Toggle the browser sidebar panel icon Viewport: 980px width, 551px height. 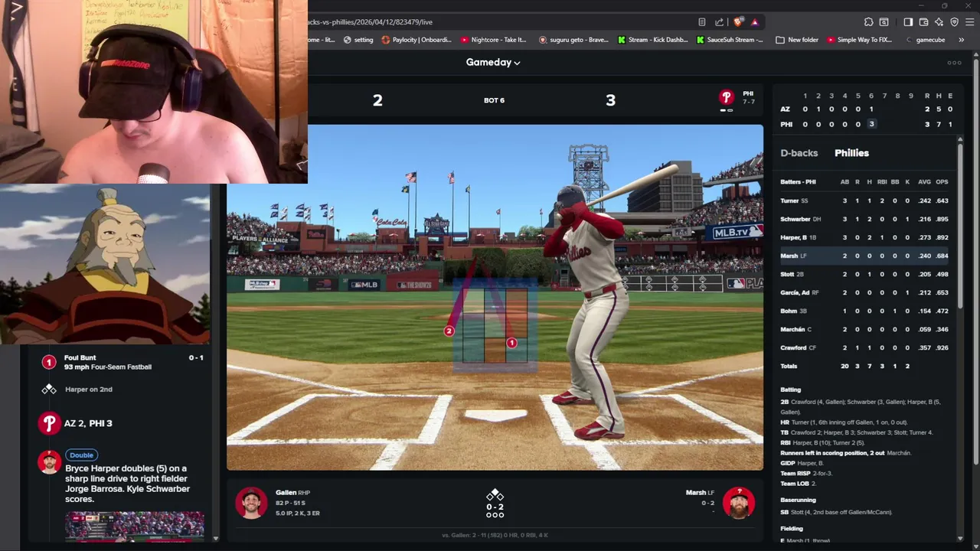pos(908,22)
